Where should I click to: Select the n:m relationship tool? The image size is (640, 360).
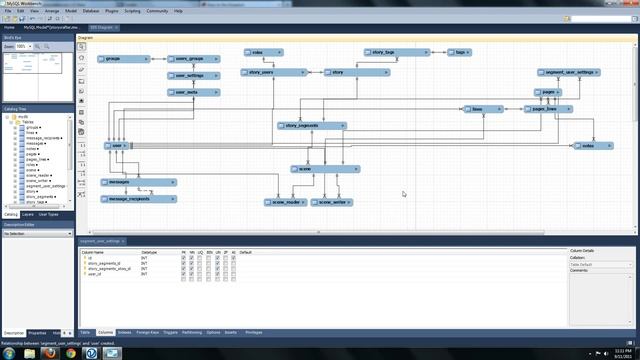click(x=82, y=183)
